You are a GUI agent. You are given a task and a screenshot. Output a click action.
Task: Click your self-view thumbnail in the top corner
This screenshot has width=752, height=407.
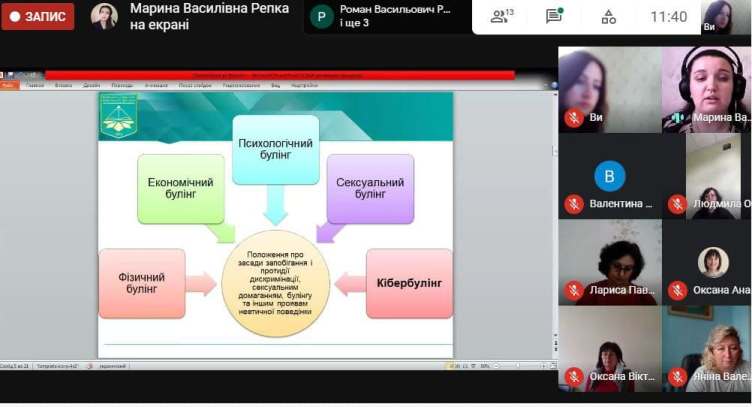(x=724, y=17)
